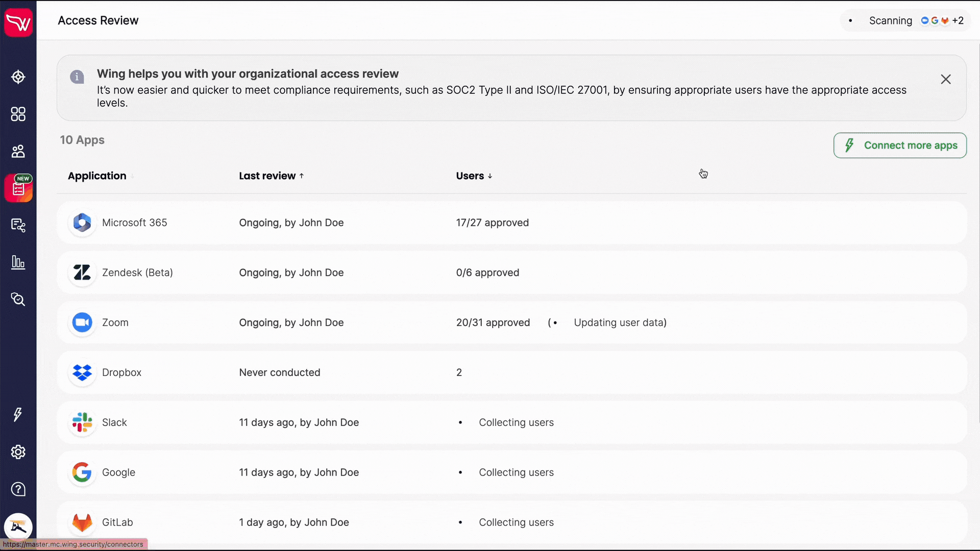Click the GitLab app icon
Image resolution: width=980 pixels, height=551 pixels.
click(82, 522)
